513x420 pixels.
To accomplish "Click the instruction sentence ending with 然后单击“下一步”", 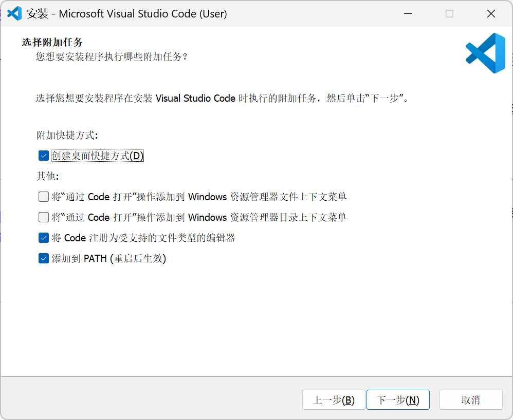I will tap(222, 98).
